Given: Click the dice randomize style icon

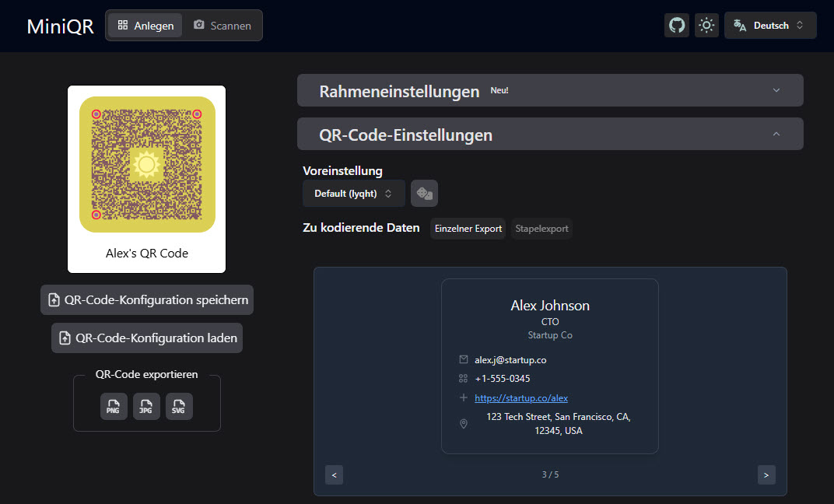Looking at the screenshot, I should [424, 194].
